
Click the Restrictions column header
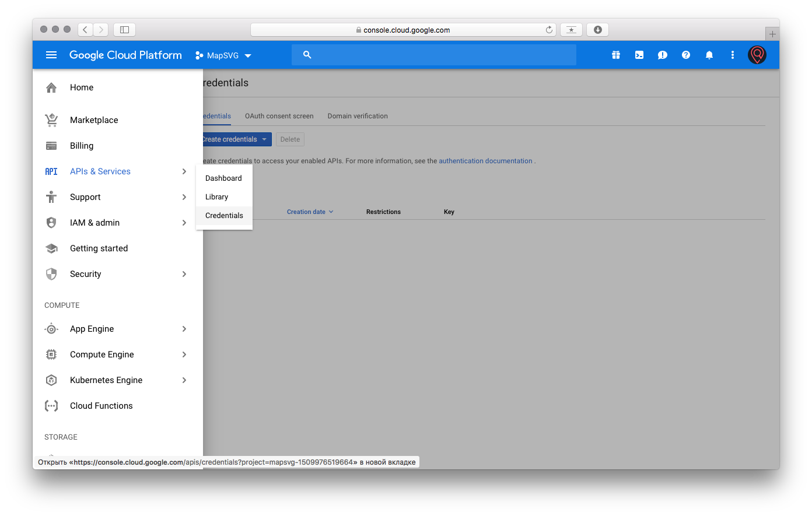click(x=383, y=212)
